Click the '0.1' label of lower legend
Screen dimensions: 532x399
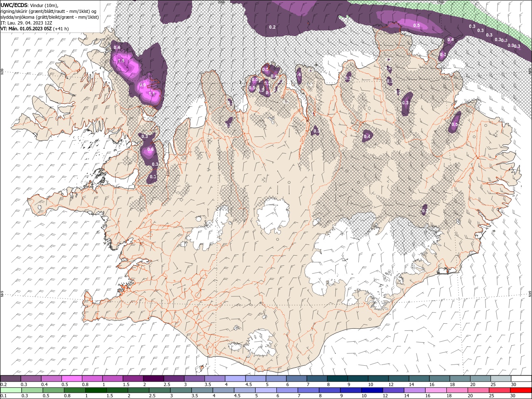point(3,396)
